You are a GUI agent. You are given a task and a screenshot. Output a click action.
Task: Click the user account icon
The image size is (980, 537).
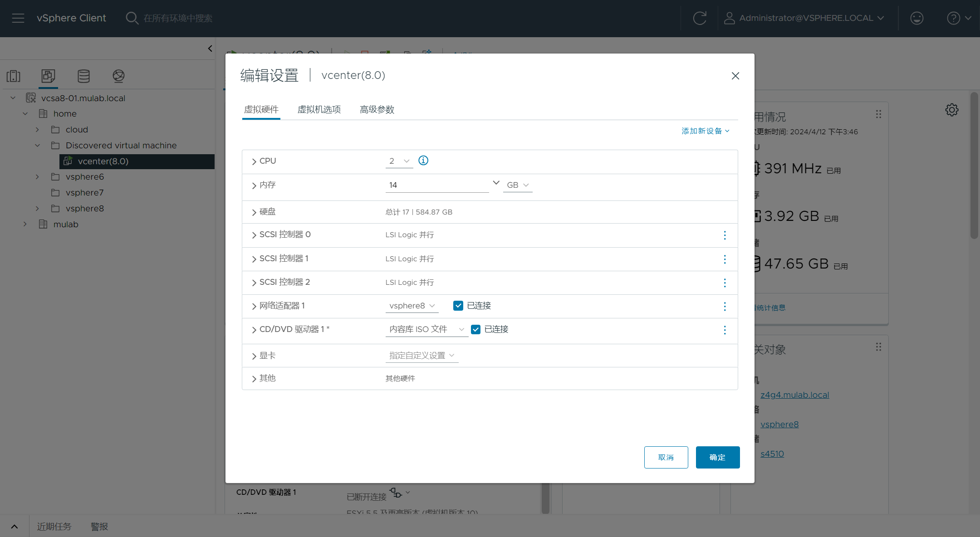pyautogui.click(x=729, y=18)
